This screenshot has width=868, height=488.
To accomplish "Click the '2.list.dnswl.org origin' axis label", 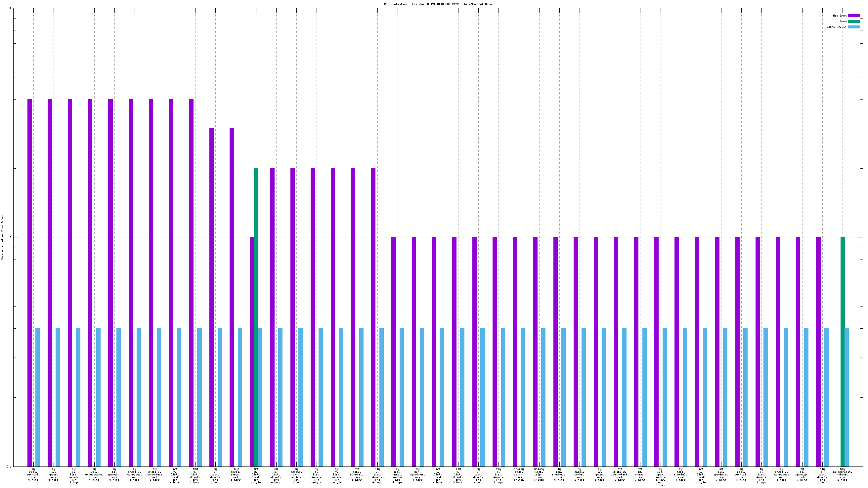I will click(256, 475).
